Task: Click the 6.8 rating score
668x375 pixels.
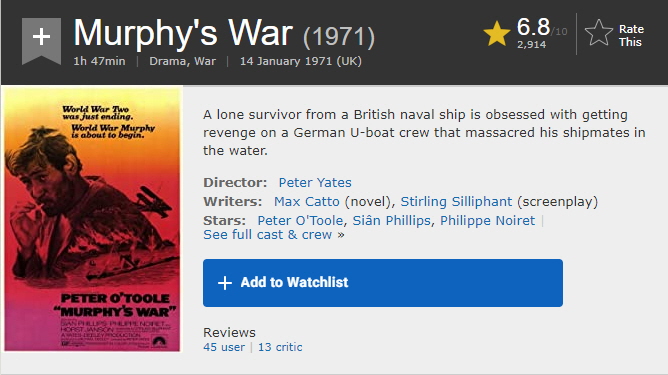Action: [533, 27]
